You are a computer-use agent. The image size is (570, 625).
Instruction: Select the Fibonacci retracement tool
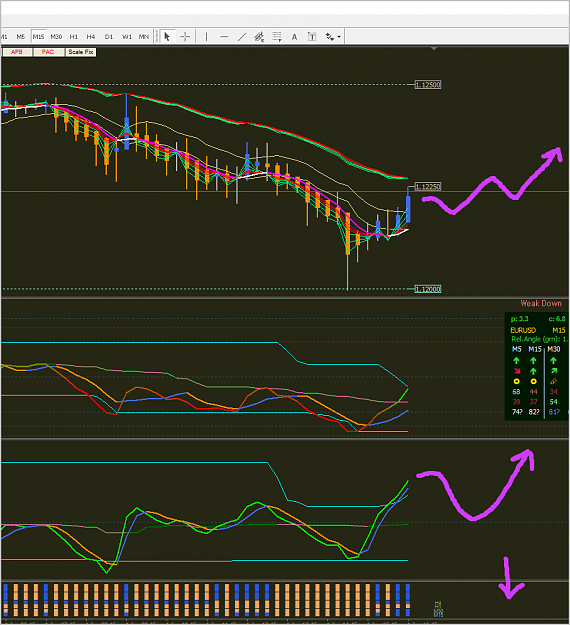pos(277,37)
